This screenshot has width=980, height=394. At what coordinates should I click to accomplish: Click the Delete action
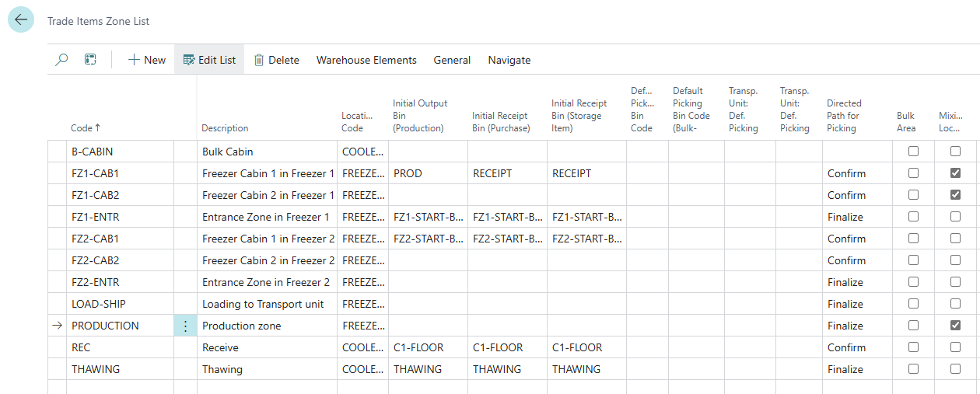(276, 60)
